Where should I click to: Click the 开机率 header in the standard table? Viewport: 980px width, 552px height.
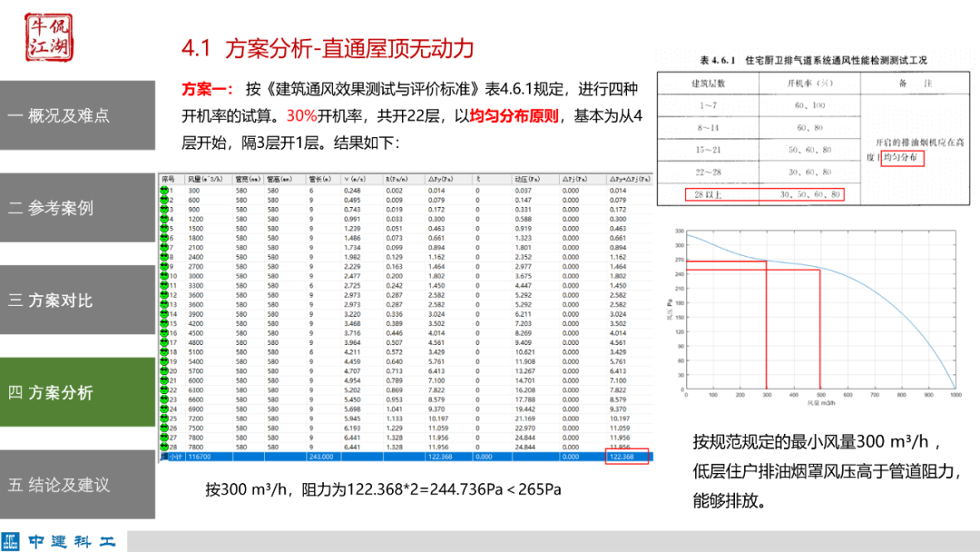click(810, 84)
